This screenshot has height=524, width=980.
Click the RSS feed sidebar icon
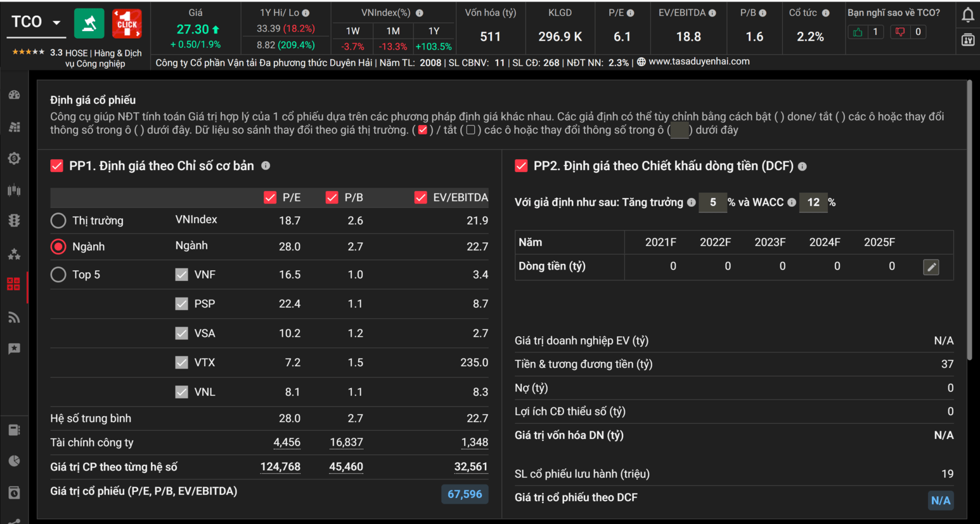click(x=14, y=317)
